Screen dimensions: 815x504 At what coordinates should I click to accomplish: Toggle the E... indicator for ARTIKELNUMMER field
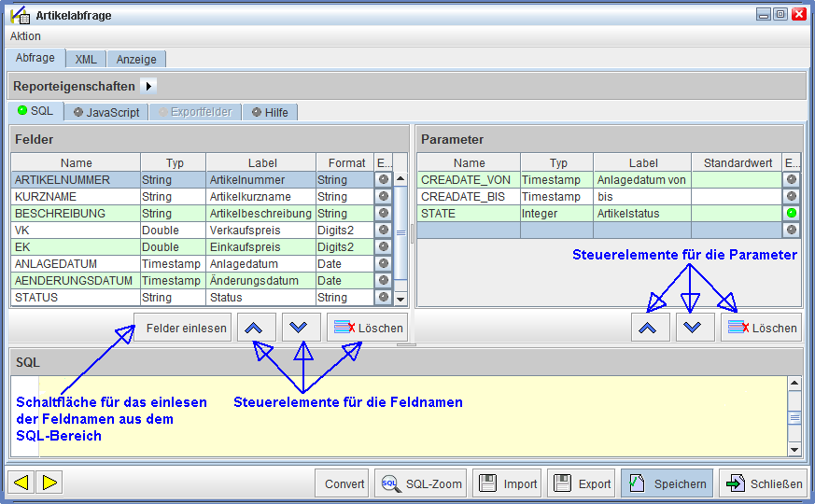click(383, 179)
